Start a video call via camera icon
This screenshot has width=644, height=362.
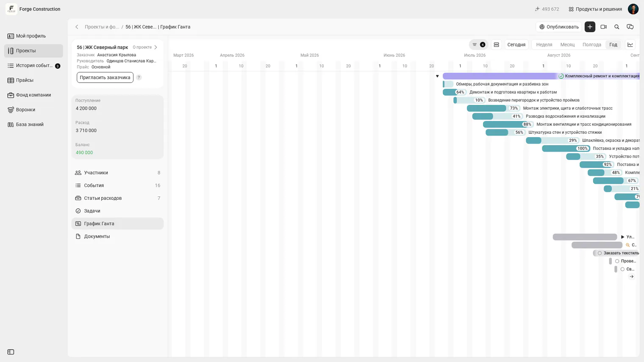point(603,27)
